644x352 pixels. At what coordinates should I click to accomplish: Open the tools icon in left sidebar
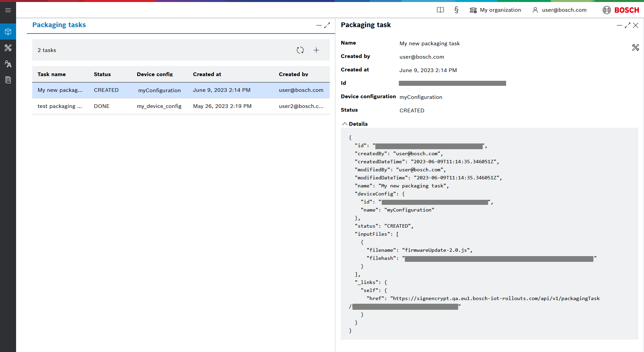(8, 48)
